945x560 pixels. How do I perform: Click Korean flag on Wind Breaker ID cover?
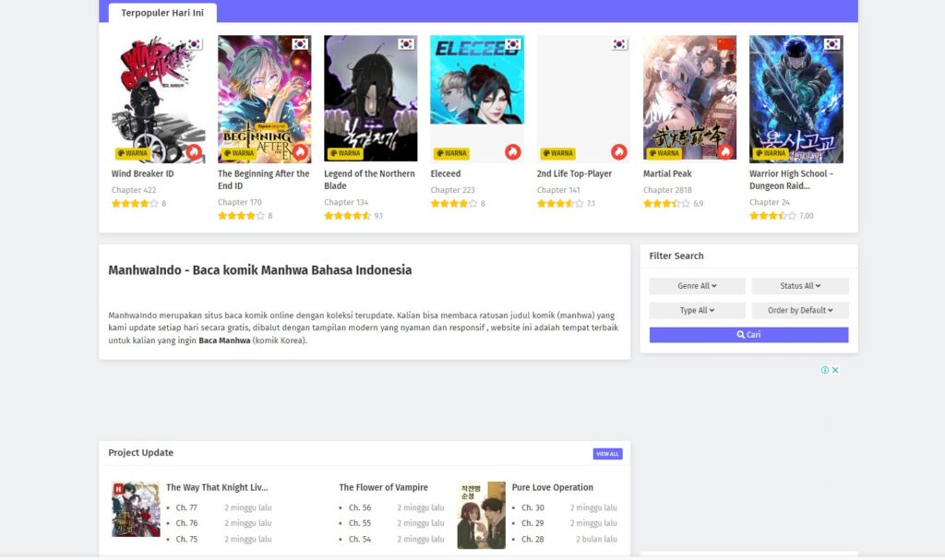click(194, 44)
